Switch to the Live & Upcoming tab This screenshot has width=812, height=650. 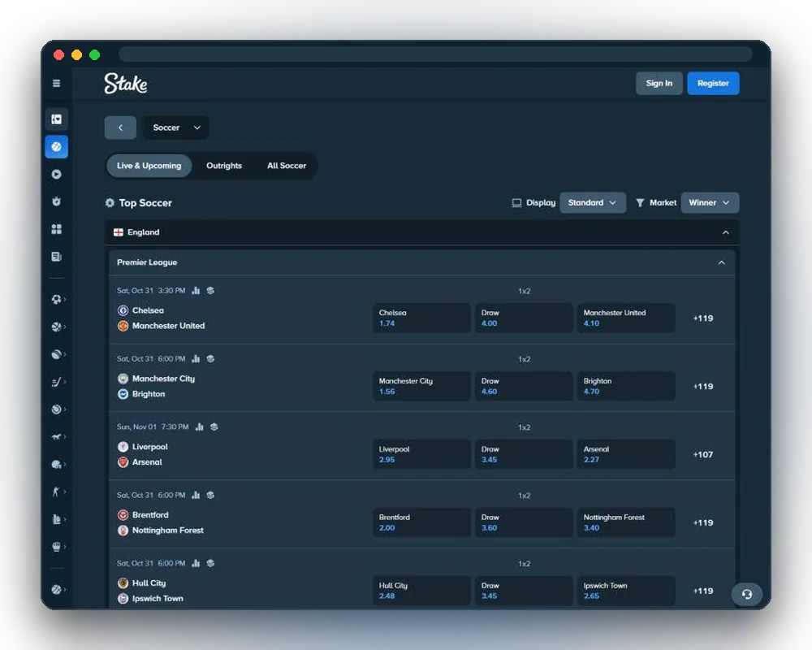pyautogui.click(x=149, y=166)
